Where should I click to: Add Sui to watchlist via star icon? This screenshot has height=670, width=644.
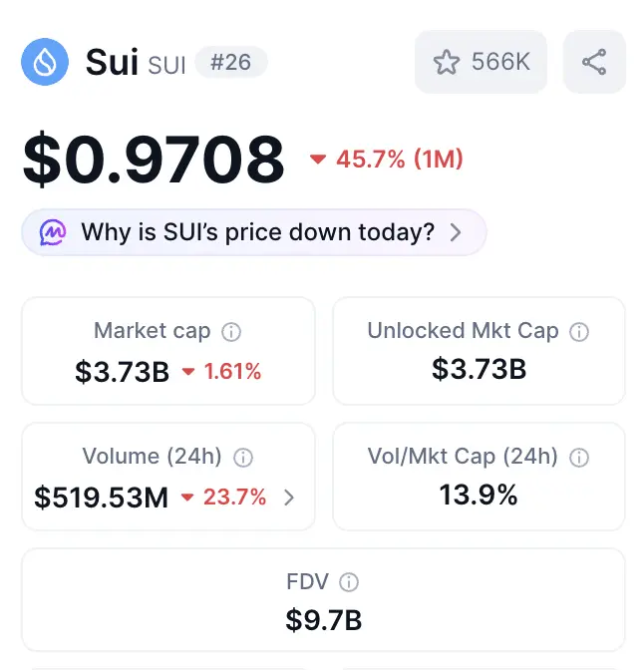tap(447, 62)
